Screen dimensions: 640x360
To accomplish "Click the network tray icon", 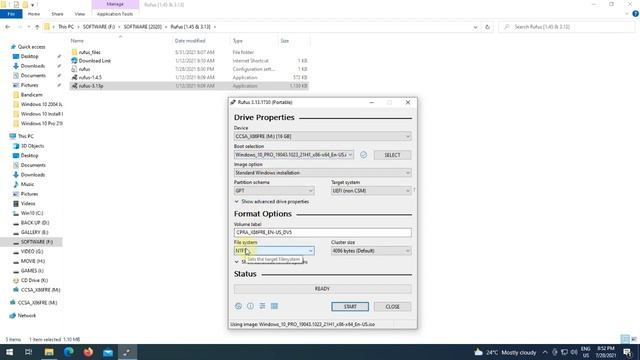I will pyautogui.click(x=564, y=352).
